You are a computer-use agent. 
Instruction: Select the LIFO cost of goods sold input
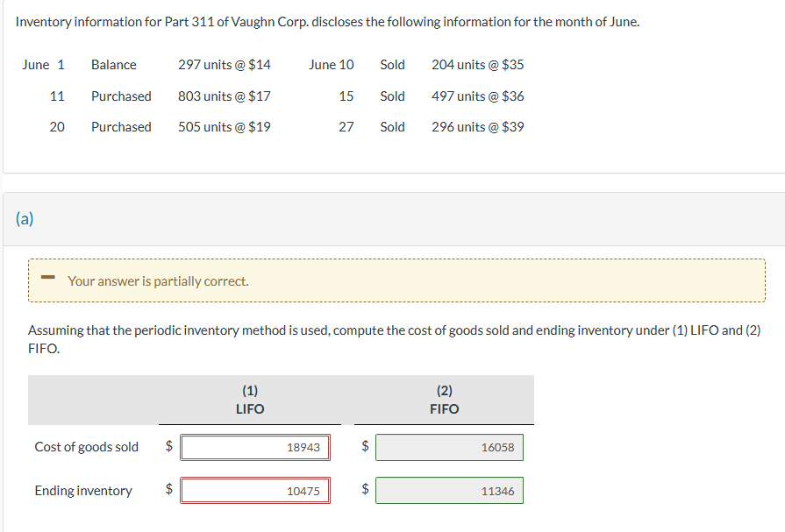tap(254, 447)
